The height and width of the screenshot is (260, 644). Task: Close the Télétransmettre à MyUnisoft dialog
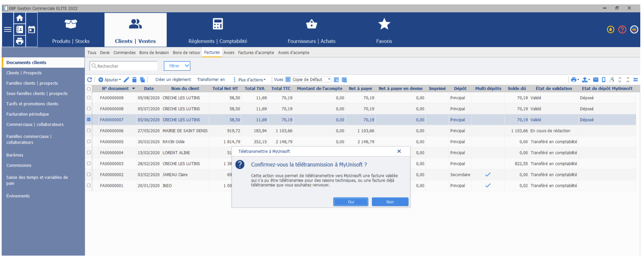[x=399, y=151]
